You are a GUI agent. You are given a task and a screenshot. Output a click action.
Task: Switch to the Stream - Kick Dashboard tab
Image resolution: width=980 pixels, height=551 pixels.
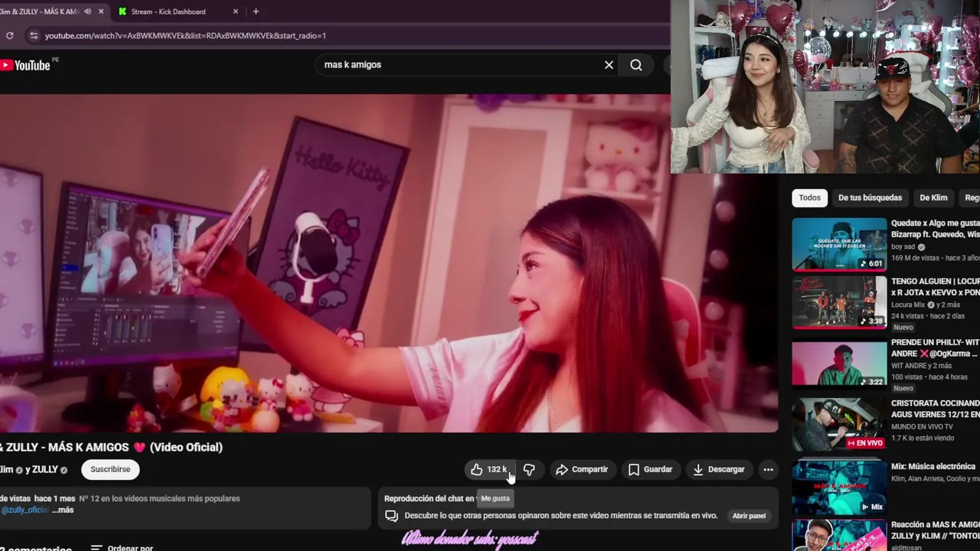168,11
